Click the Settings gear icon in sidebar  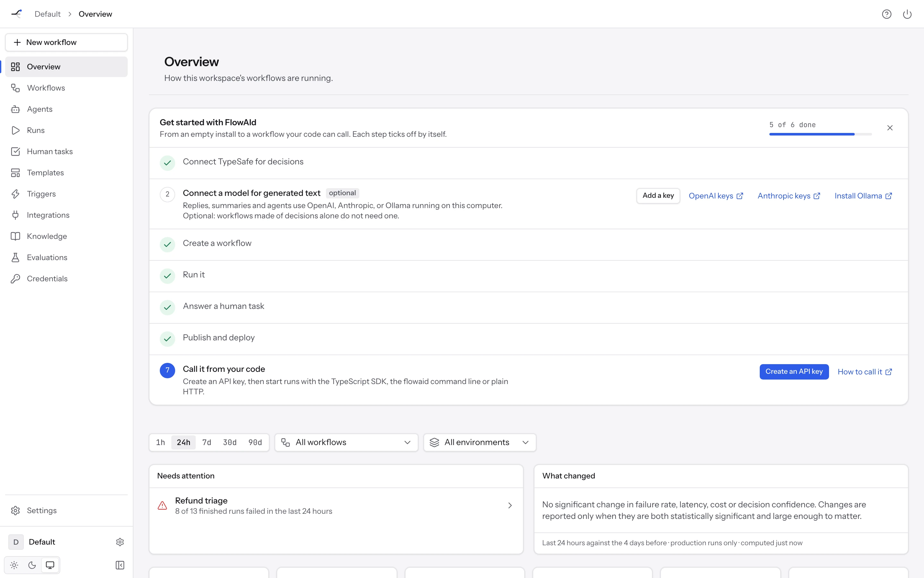click(15, 510)
